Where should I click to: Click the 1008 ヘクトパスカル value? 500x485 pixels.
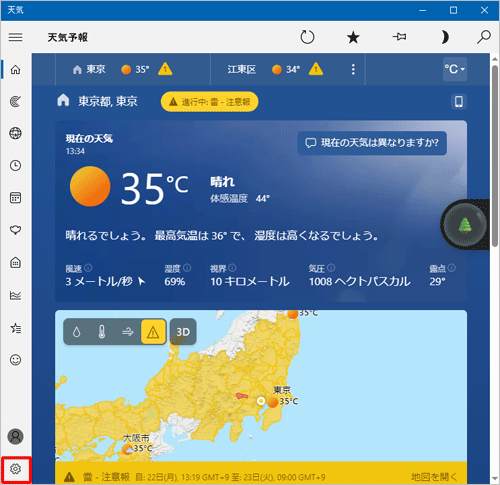tap(359, 282)
